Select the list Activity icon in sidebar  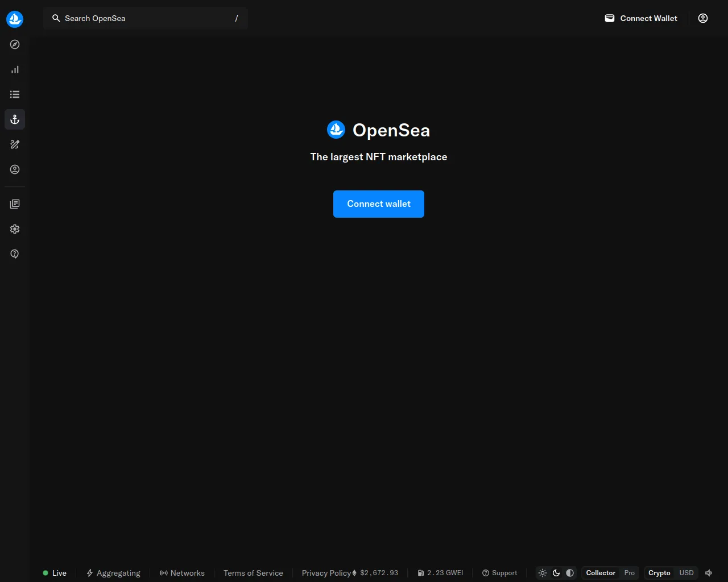(15, 94)
